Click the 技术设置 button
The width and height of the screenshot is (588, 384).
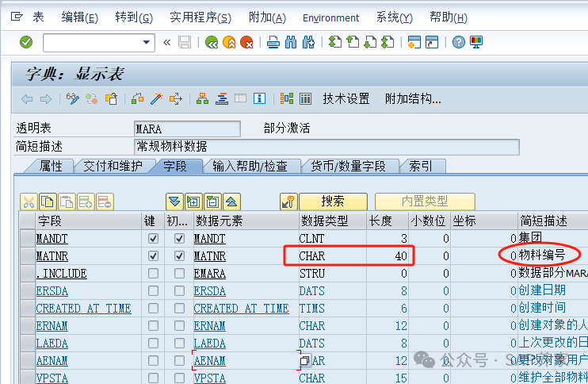[x=346, y=98]
